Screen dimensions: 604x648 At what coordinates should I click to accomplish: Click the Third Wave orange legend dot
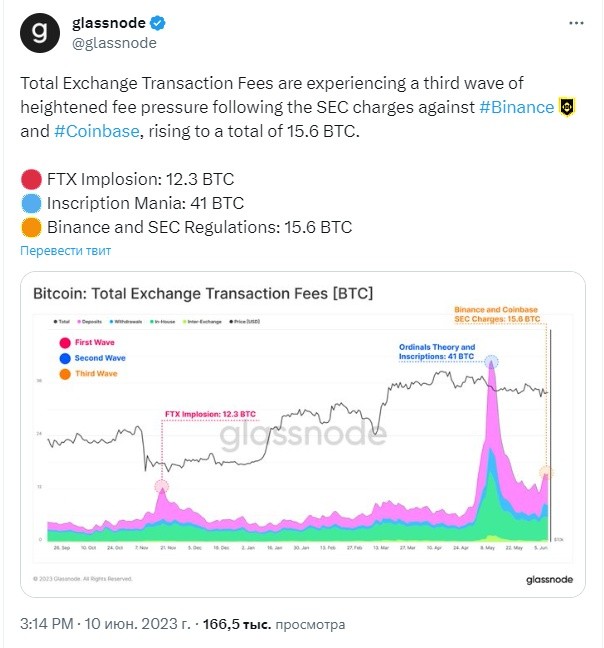pos(65,374)
